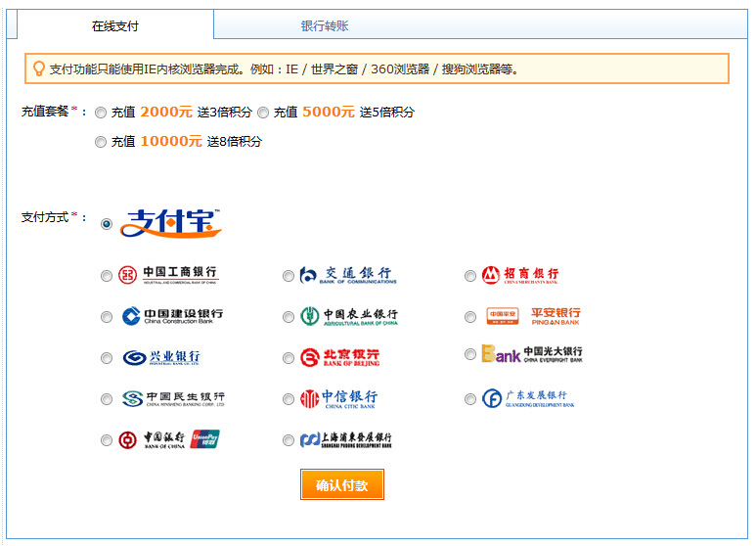Switch to the 在线支付 tab

[114, 25]
